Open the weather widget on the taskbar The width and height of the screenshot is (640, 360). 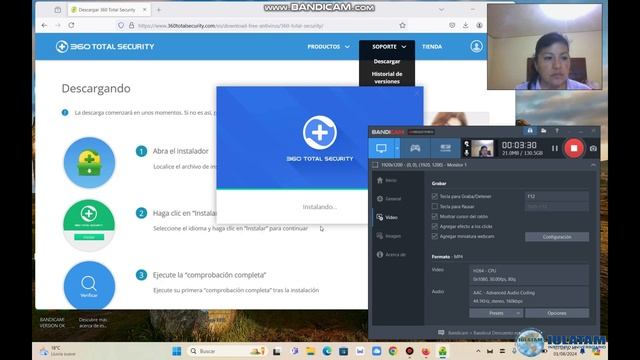pyautogui.click(x=58, y=351)
